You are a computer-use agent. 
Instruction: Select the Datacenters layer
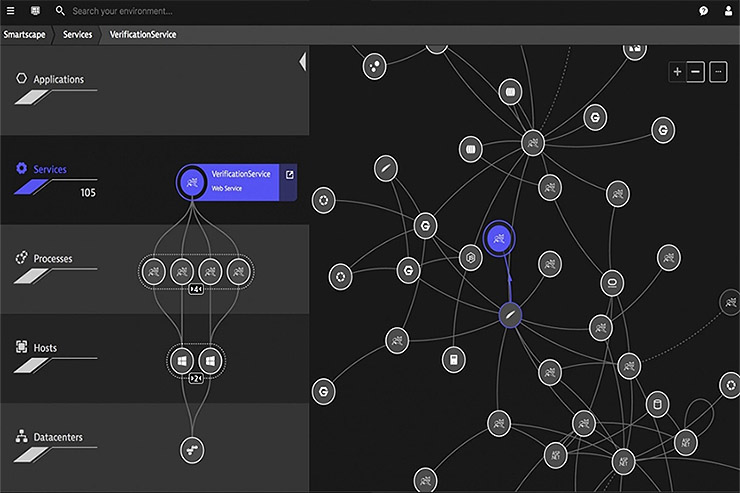click(58, 437)
